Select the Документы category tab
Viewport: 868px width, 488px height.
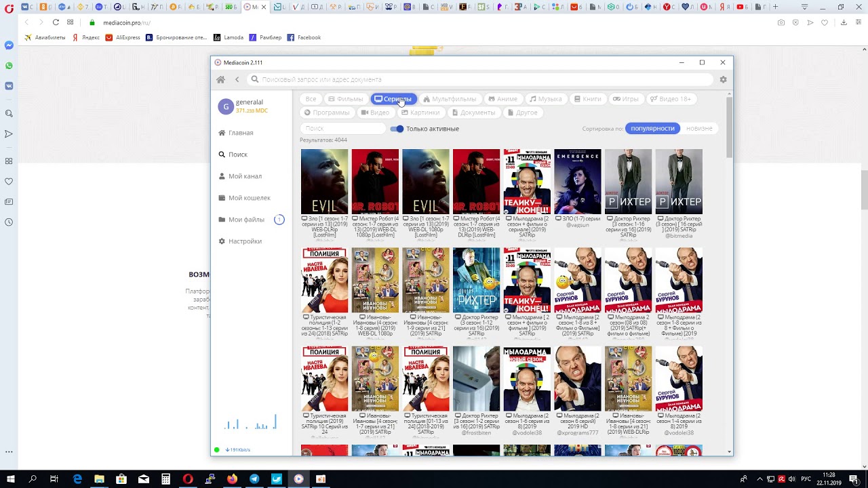[x=474, y=113]
